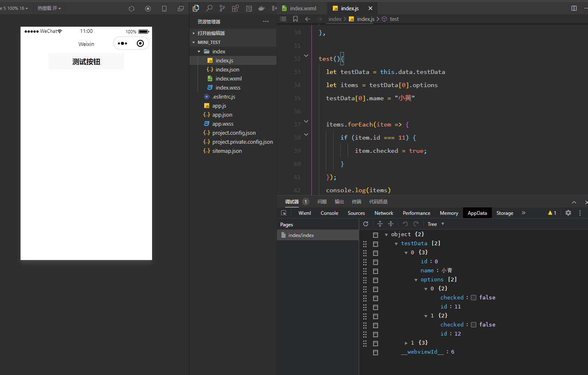
Task: Open app.json in the file tree
Action: coord(222,115)
